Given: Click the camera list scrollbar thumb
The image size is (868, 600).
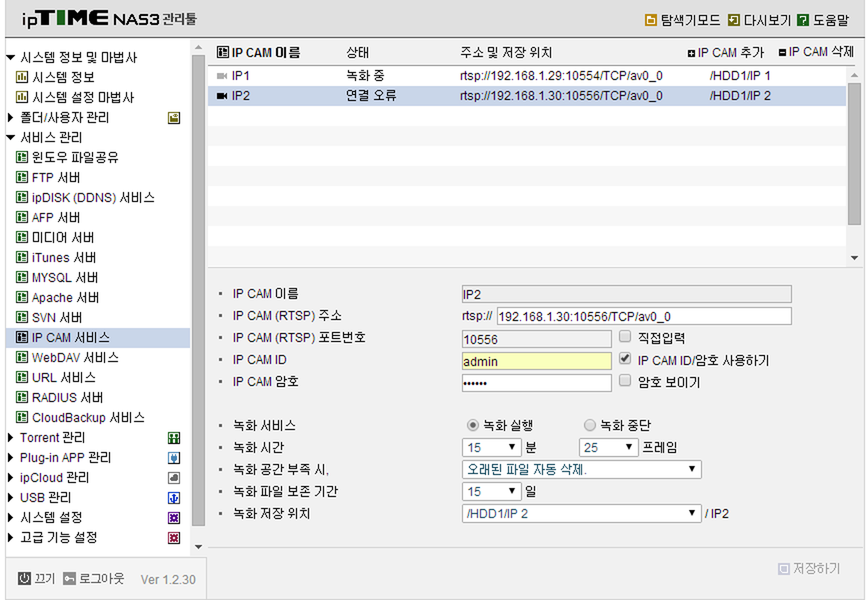Looking at the screenshot, I should point(854,154).
